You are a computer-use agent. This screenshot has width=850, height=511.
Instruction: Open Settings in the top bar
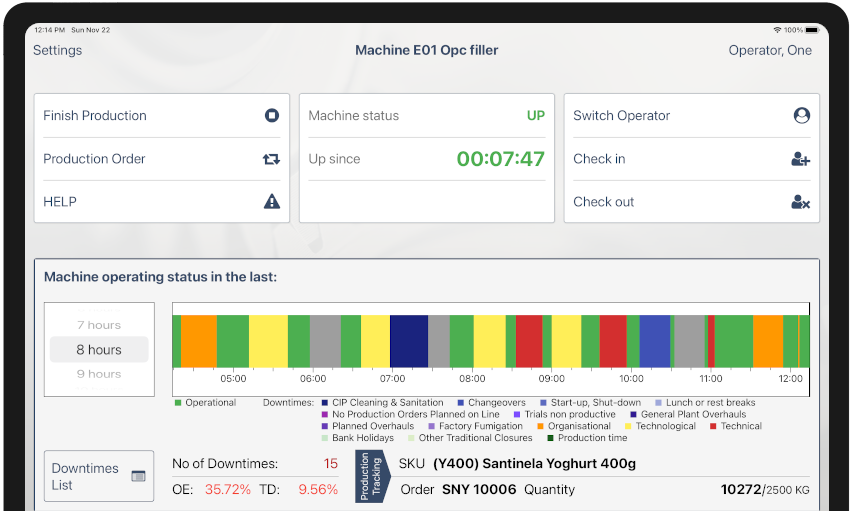(x=58, y=50)
